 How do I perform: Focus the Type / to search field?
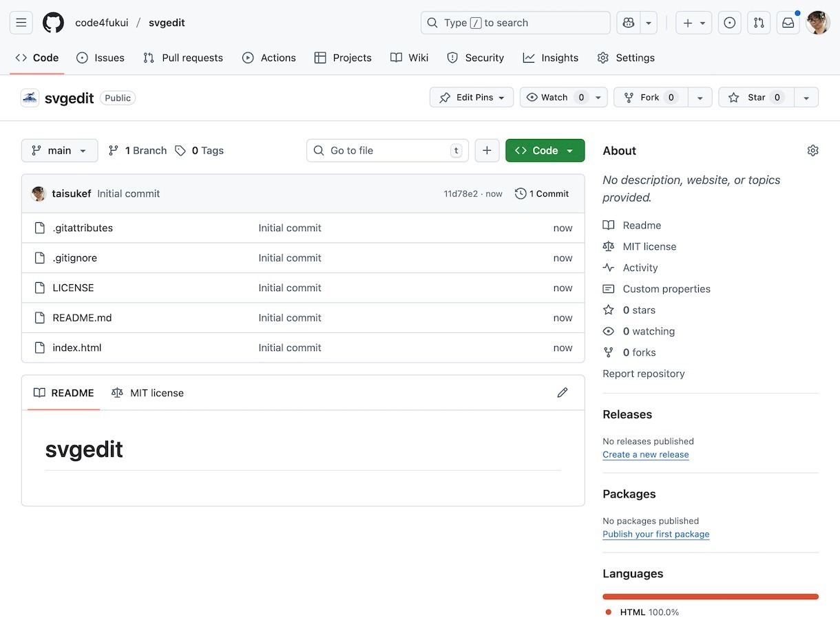pos(515,23)
